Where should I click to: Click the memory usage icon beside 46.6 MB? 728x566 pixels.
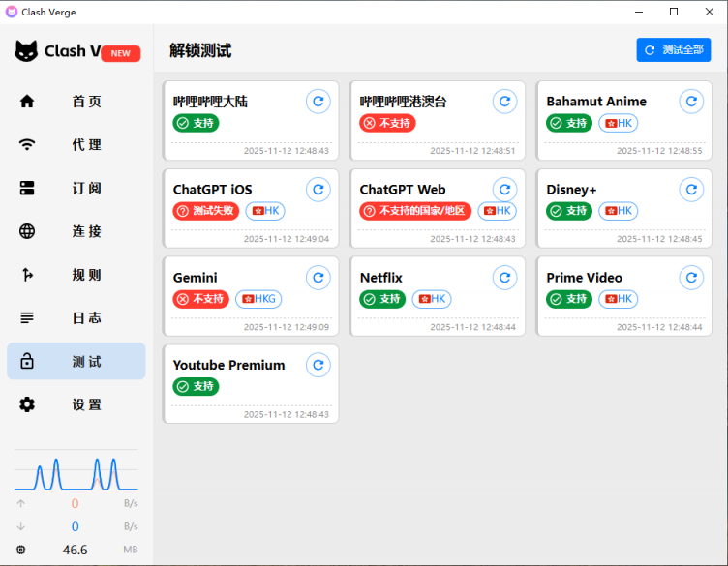coord(21,550)
